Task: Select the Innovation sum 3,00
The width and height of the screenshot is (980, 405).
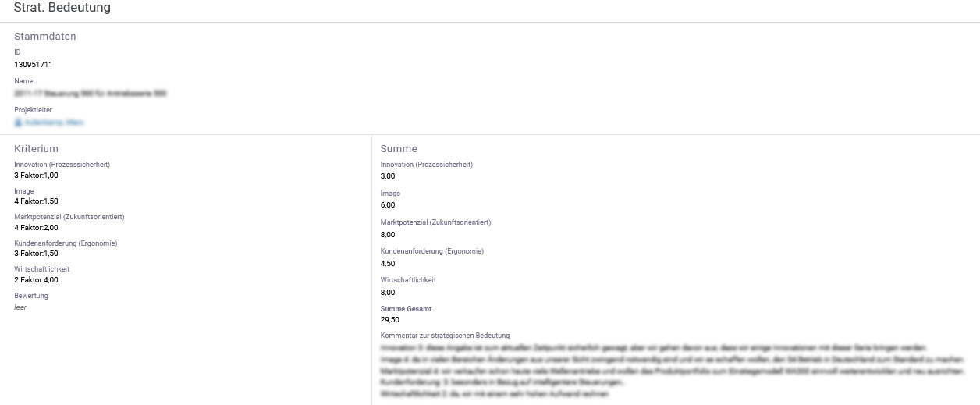Action: pyautogui.click(x=388, y=176)
